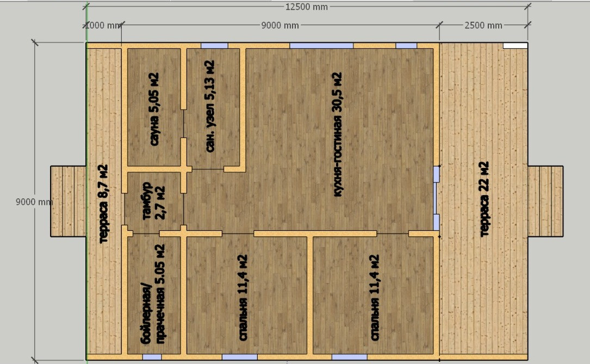The width and height of the screenshot is (590, 364).
Task: Click the small top-right kitchen window
Action: tap(406, 46)
